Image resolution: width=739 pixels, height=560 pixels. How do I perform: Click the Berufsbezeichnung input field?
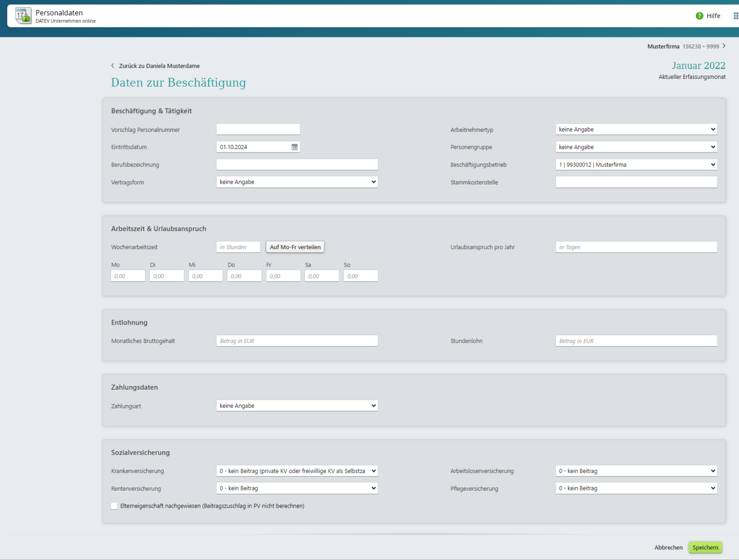pos(297,165)
